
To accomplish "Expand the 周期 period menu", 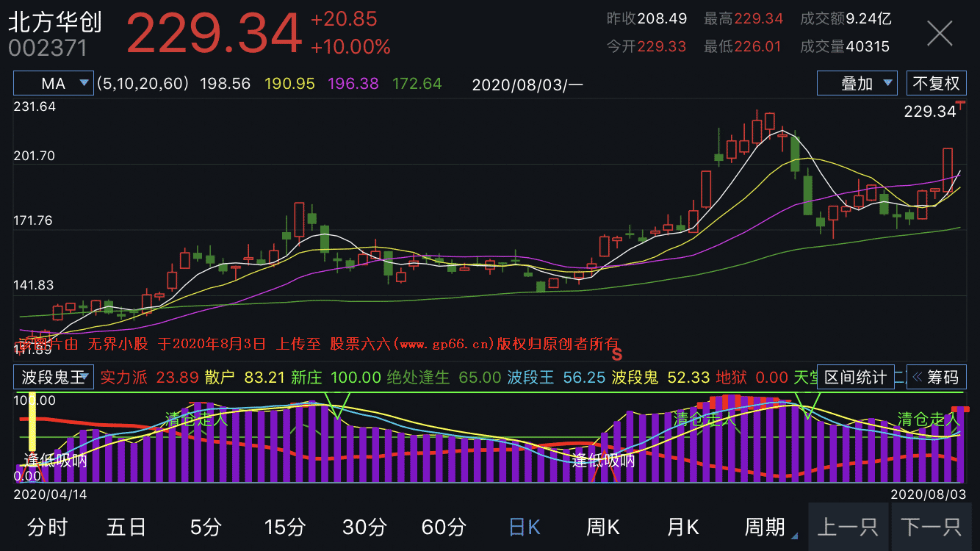I will (765, 527).
